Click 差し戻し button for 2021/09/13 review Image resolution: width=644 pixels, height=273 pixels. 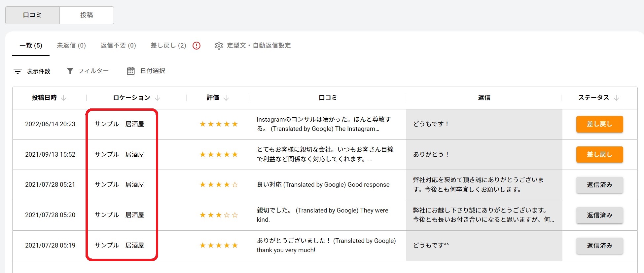point(599,155)
